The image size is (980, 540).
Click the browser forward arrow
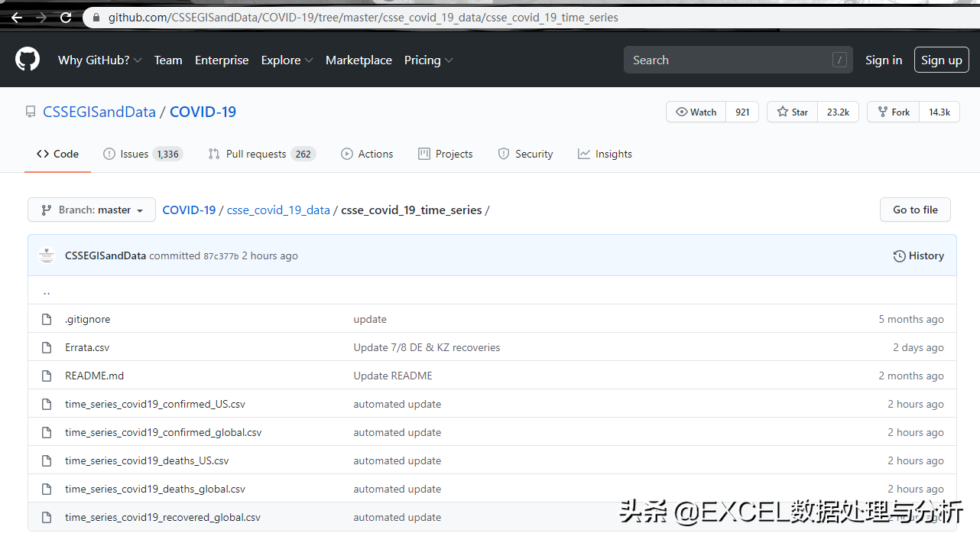click(41, 17)
